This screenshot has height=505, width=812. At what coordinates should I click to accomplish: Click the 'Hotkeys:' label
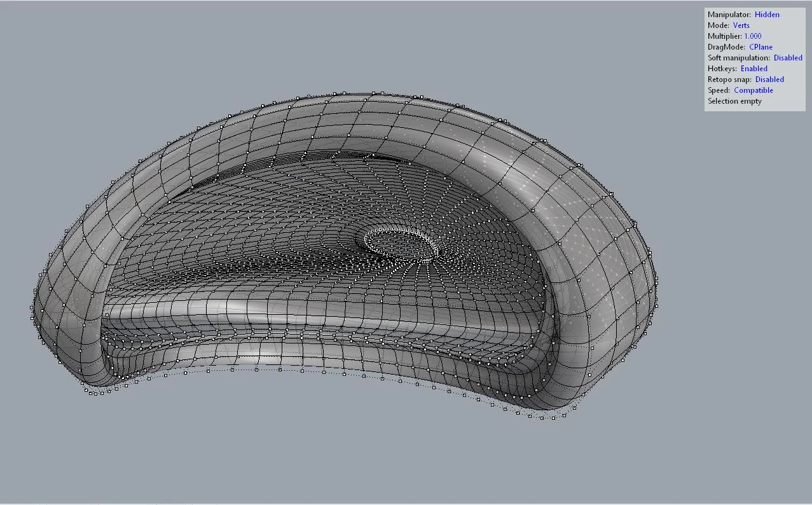[722, 69]
